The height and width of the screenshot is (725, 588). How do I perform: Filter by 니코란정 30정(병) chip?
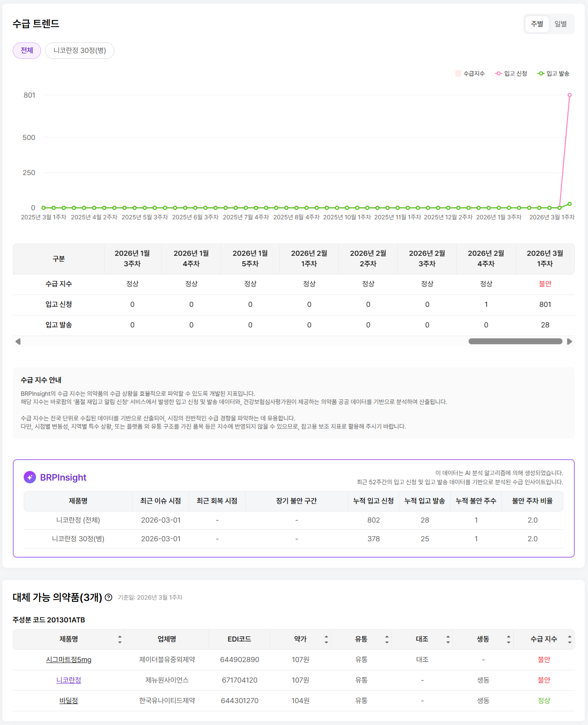pyautogui.click(x=80, y=50)
